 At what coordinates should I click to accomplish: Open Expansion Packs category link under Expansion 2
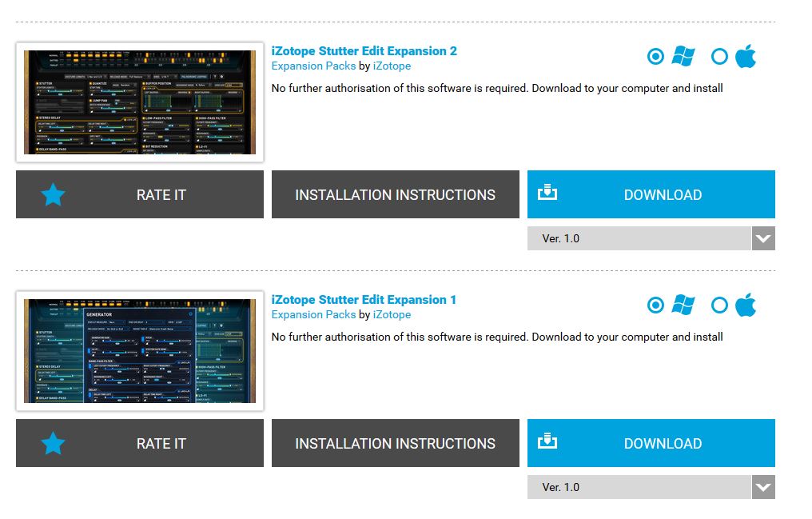coord(313,66)
